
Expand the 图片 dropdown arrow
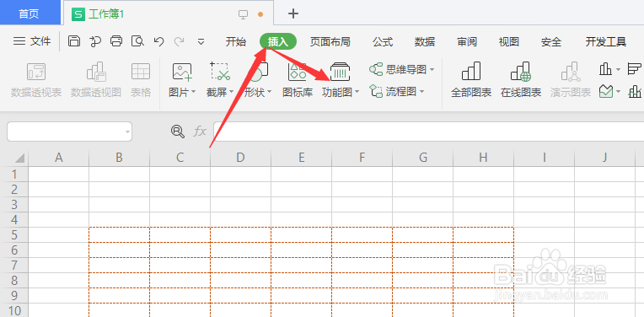pyautogui.click(x=193, y=93)
